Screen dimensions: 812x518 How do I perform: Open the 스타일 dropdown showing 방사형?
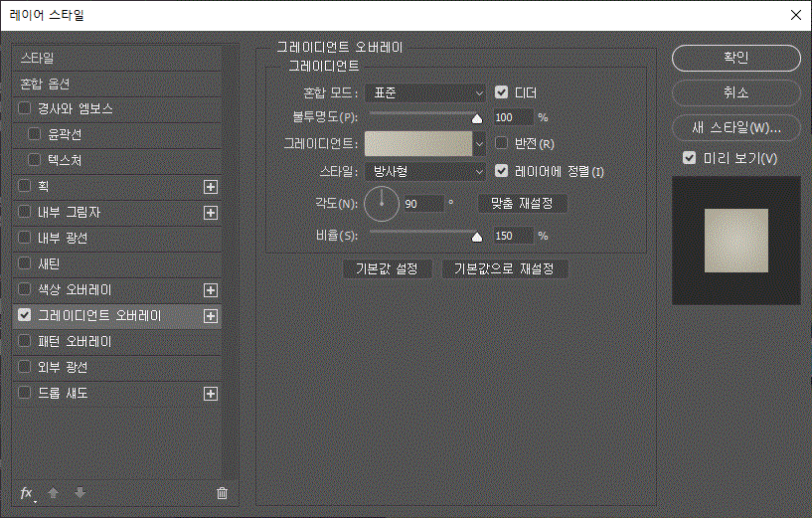425,171
